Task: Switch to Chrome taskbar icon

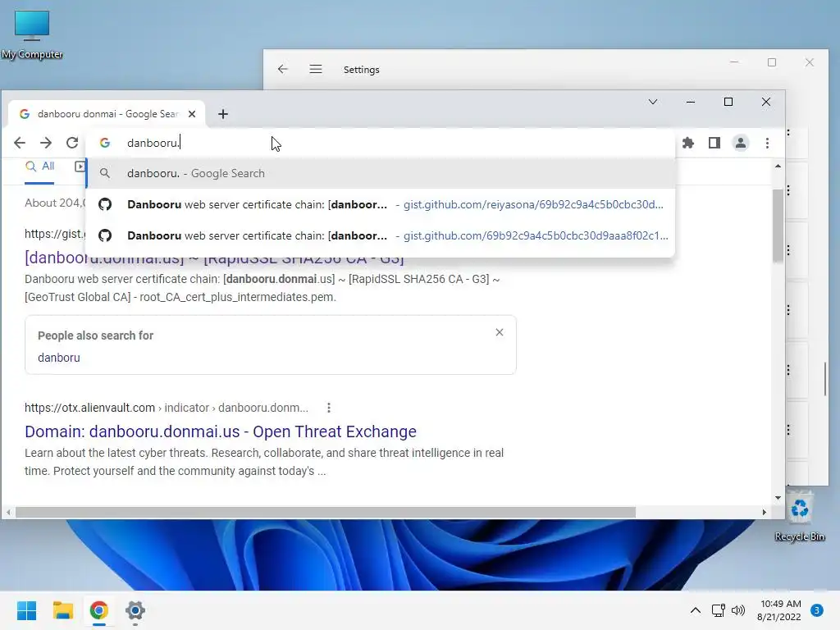Action: coord(98,610)
